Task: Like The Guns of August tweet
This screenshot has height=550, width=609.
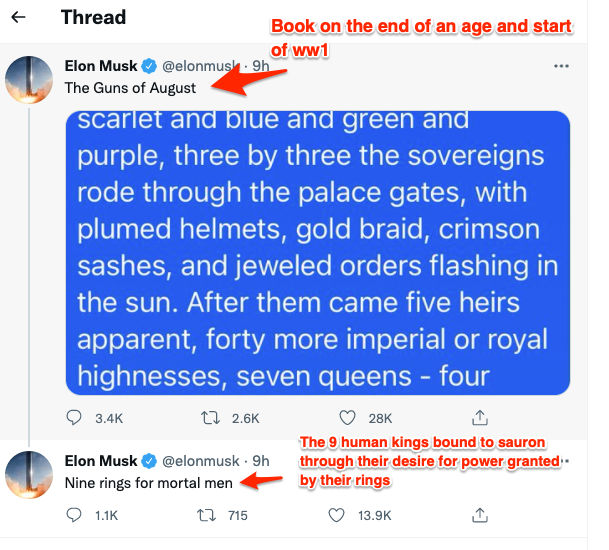Action: 348,417
